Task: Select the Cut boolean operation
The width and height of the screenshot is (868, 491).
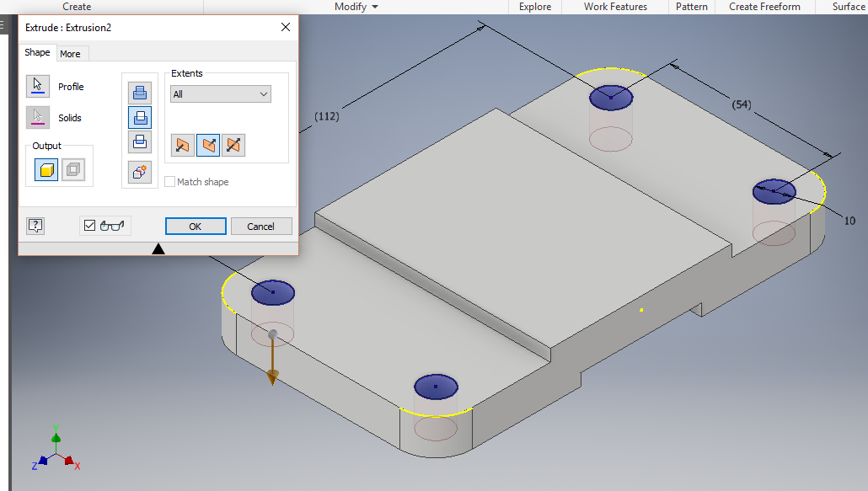Action: pyautogui.click(x=139, y=117)
